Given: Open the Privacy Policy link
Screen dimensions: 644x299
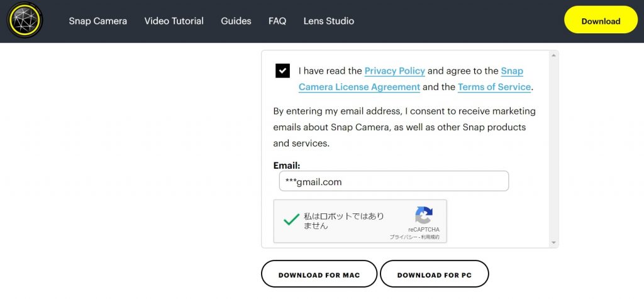Looking at the screenshot, I should pos(395,71).
